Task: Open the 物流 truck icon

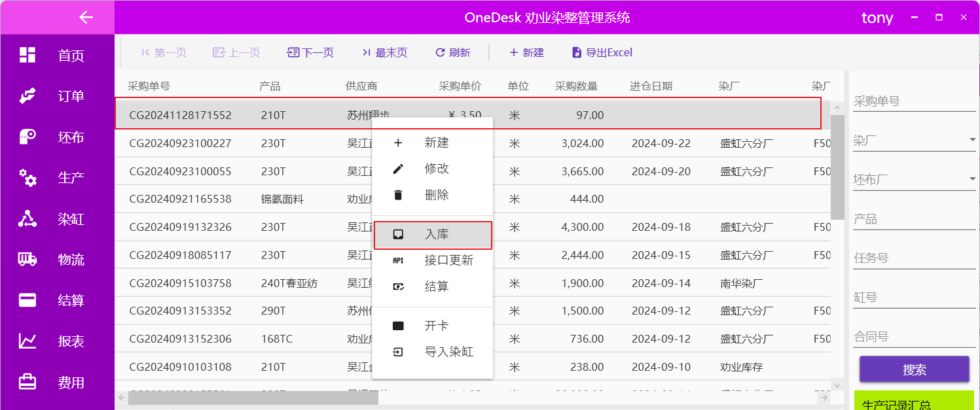Action: 27,260
